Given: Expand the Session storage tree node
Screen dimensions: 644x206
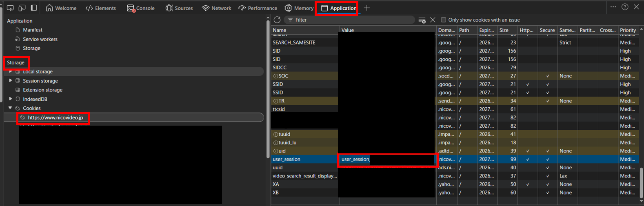Looking at the screenshot, I should coord(11,81).
